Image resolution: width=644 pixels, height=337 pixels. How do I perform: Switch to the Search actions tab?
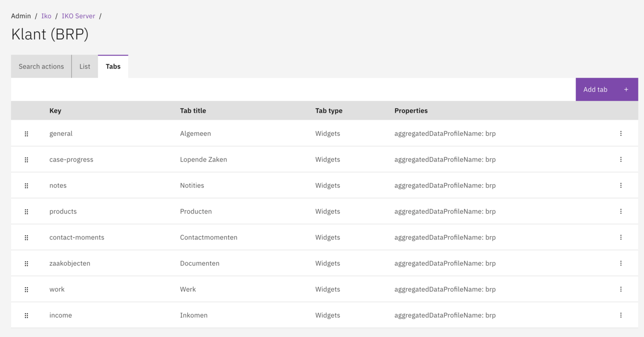[x=41, y=66]
